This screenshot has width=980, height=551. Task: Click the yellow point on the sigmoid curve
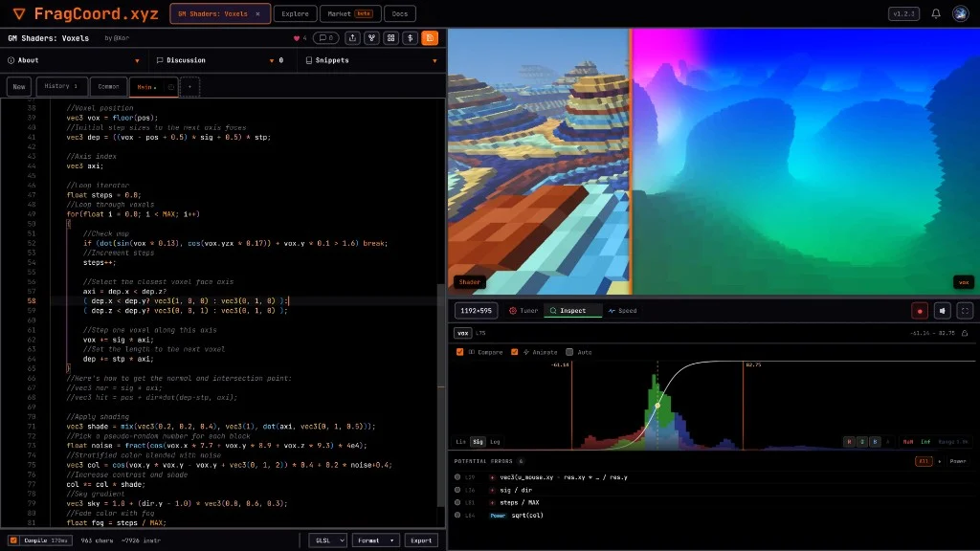(x=657, y=406)
